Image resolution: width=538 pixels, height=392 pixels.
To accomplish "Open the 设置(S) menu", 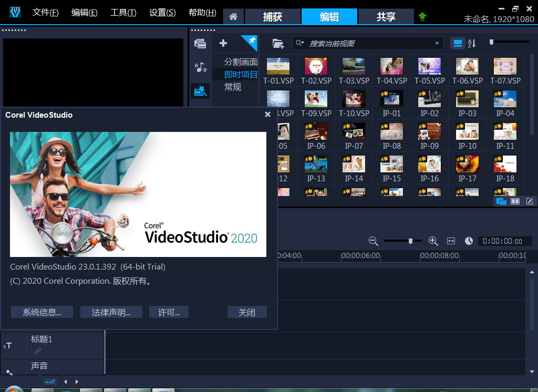I will point(163,13).
